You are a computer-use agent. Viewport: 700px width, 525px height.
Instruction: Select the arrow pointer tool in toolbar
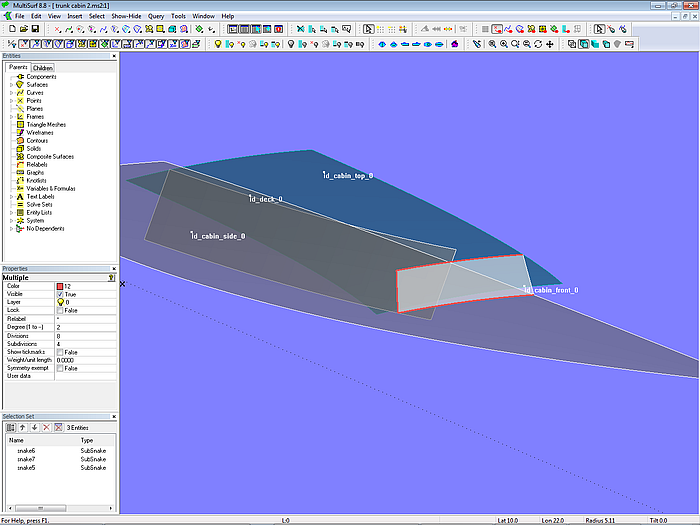(x=368, y=29)
